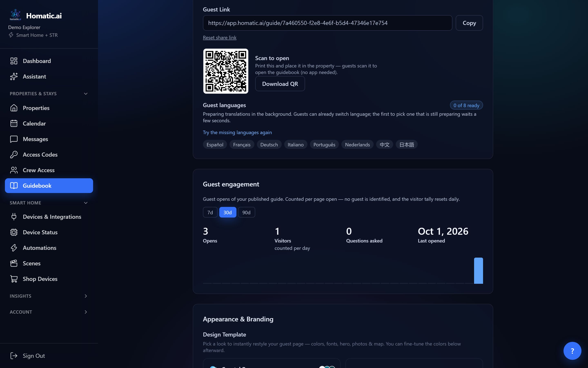
Task: Click the tall blue engagement chart bar
Action: pos(478,271)
